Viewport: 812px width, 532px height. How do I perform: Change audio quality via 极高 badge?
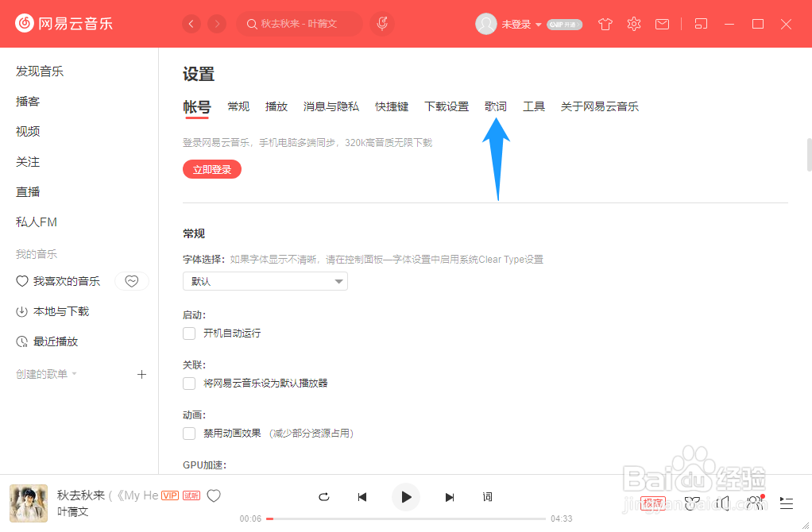pyautogui.click(x=653, y=503)
